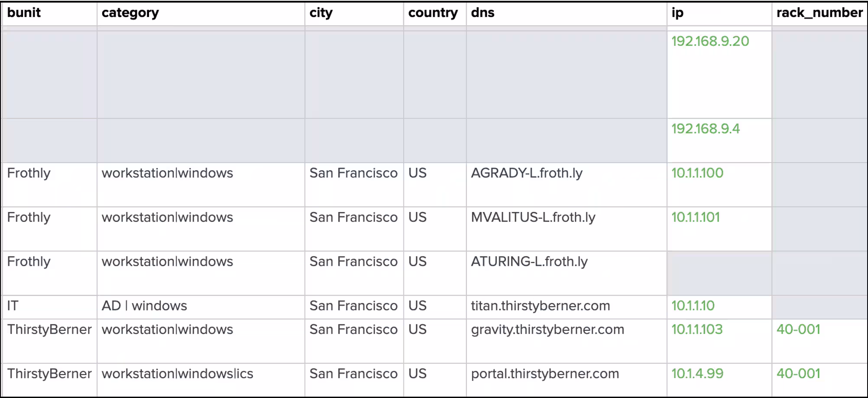Click the rack_number column header

(x=819, y=13)
